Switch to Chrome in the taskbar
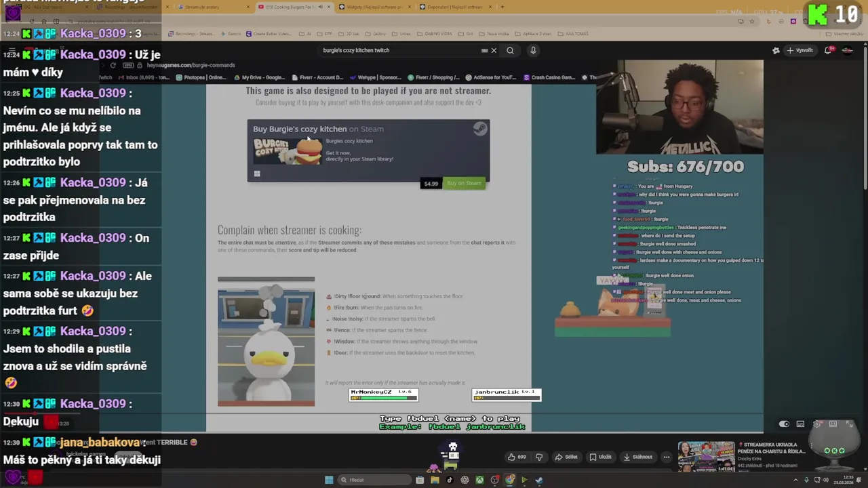868x488 pixels. point(509,480)
